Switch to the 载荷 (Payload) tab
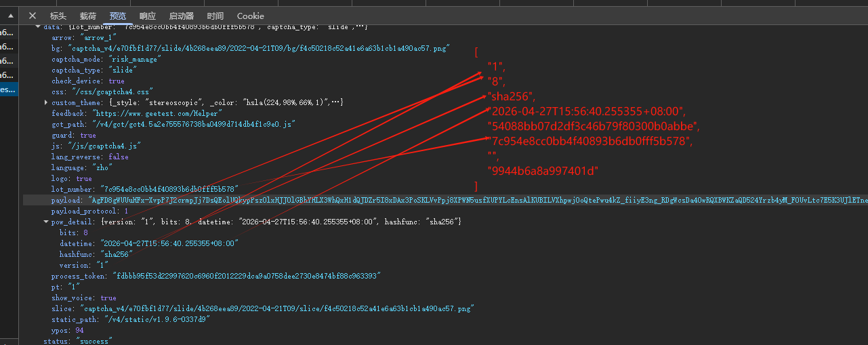The width and height of the screenshot is (868, 345). (88, 16)
